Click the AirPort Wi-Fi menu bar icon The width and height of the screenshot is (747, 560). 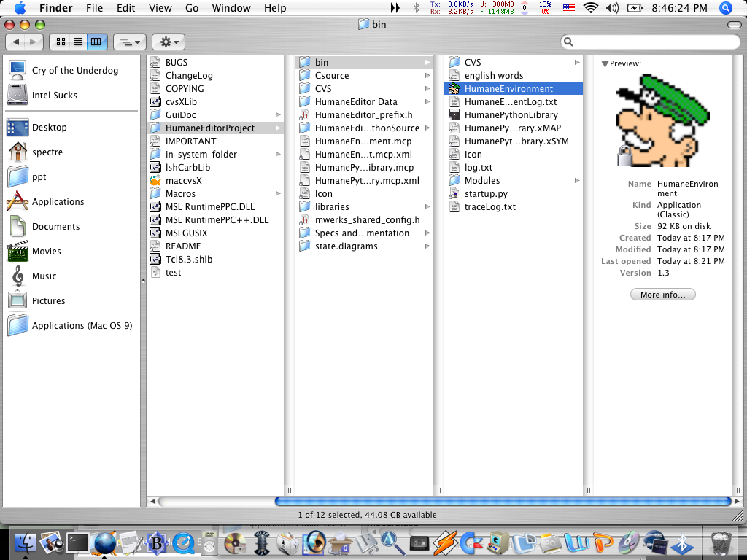click(x=591, y=7)
